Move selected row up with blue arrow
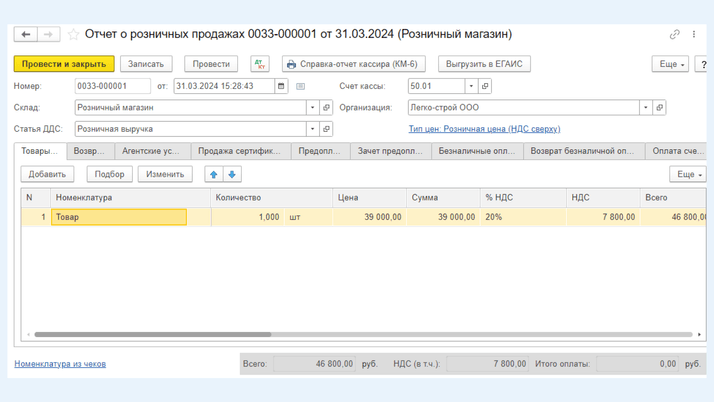The width and height of the screenshot is (714, 402). coord(214,174)
